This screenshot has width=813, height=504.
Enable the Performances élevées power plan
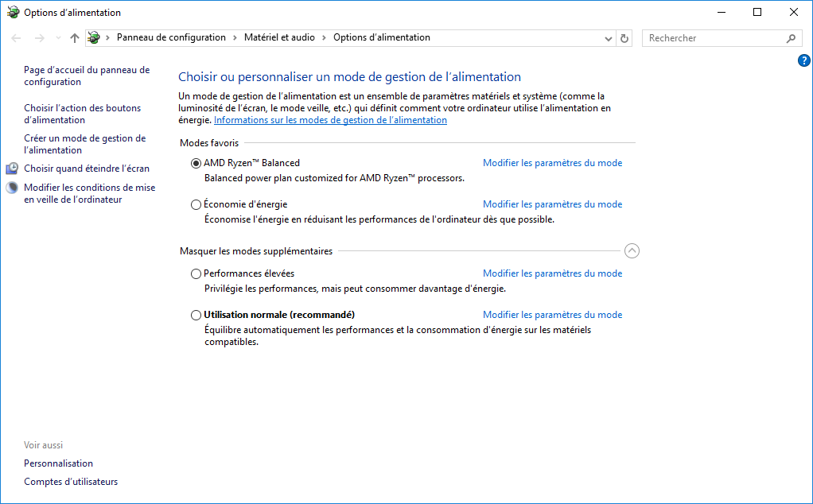click(196, 273)
